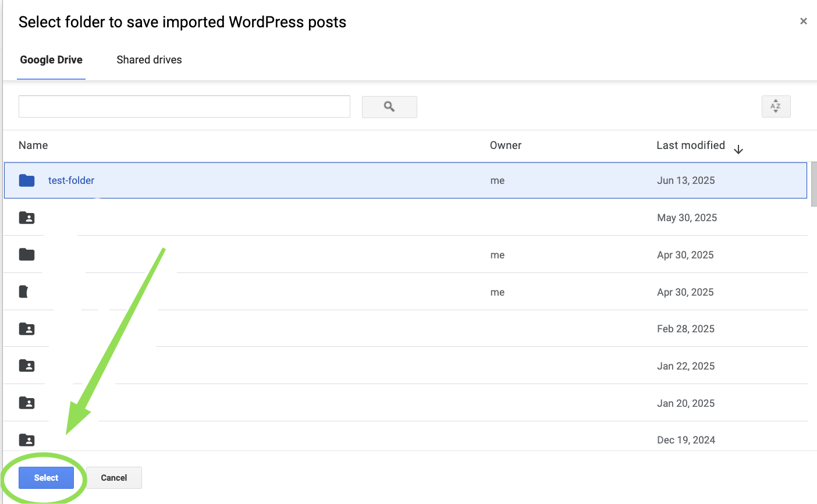Select shared folder icon dated Jan 22, 2025
Screen dimensions: 817x504
point(27,365)
